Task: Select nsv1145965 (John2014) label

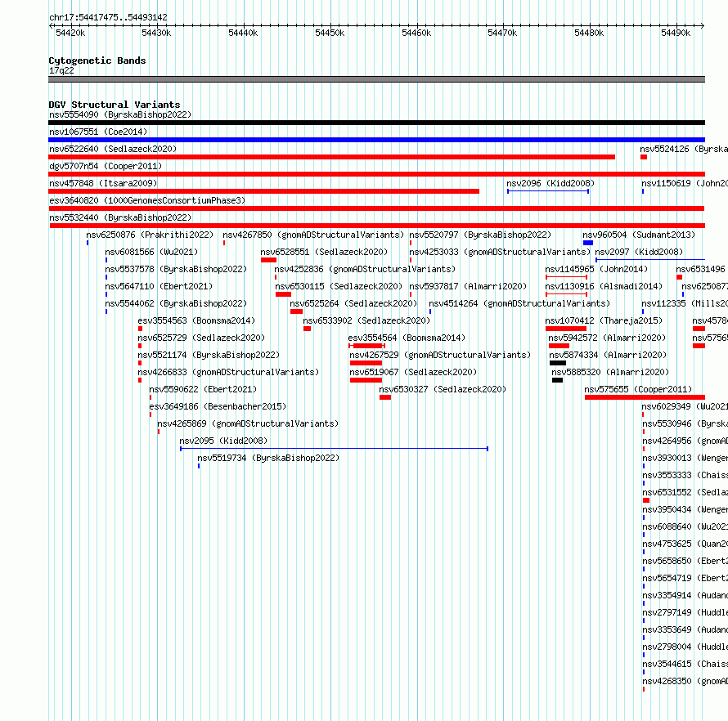Action: point(596,269)
